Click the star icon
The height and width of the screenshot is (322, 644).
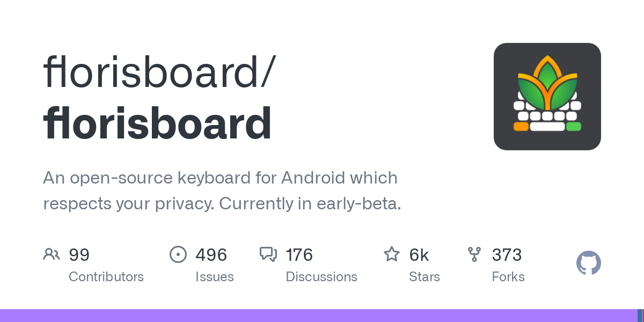coord(392,254)
